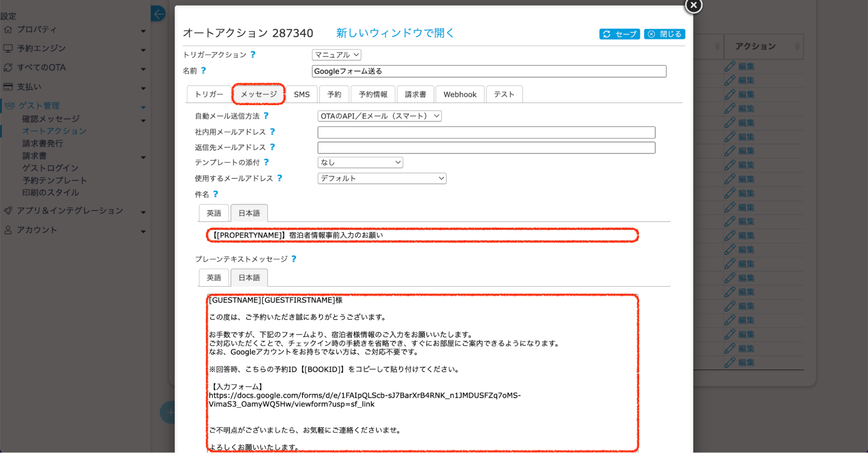Click help icon beside プレーンテキストメッセージ
Screen dimensions: 868x453
[x=294, y=259]
